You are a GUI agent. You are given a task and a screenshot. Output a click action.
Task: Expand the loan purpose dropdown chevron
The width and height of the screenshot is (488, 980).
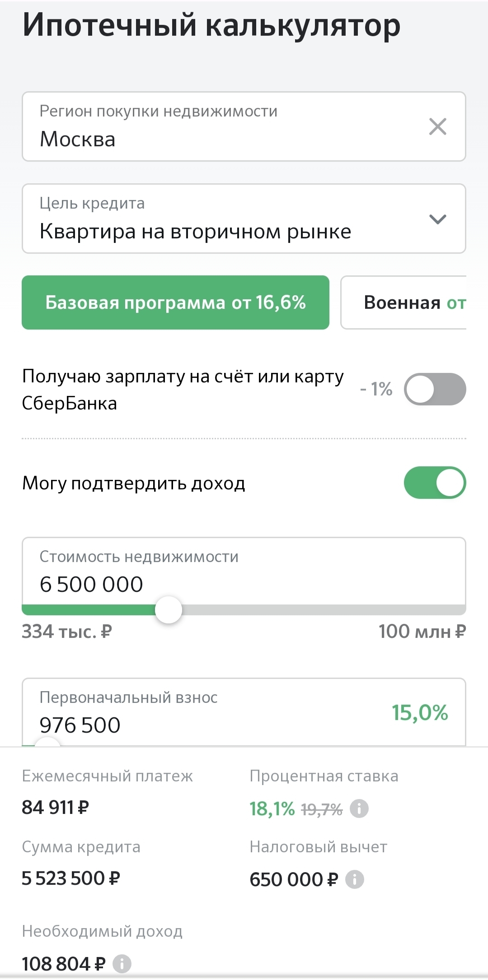tap(437, 219)
